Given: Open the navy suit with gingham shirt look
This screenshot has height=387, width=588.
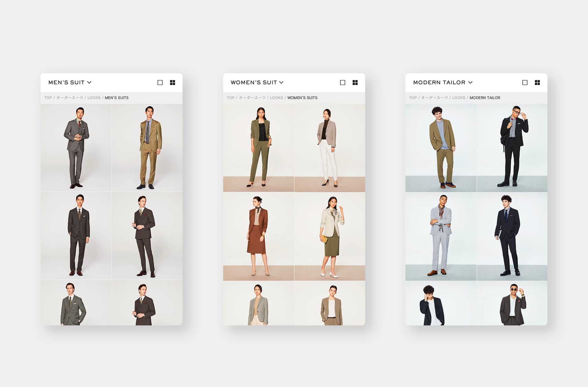Looking at the screenshot, I should coord(512,236).
